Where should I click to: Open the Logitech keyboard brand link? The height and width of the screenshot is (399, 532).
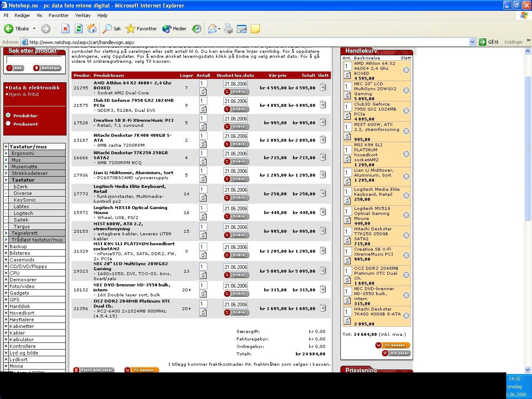click(x=23, y=213)
